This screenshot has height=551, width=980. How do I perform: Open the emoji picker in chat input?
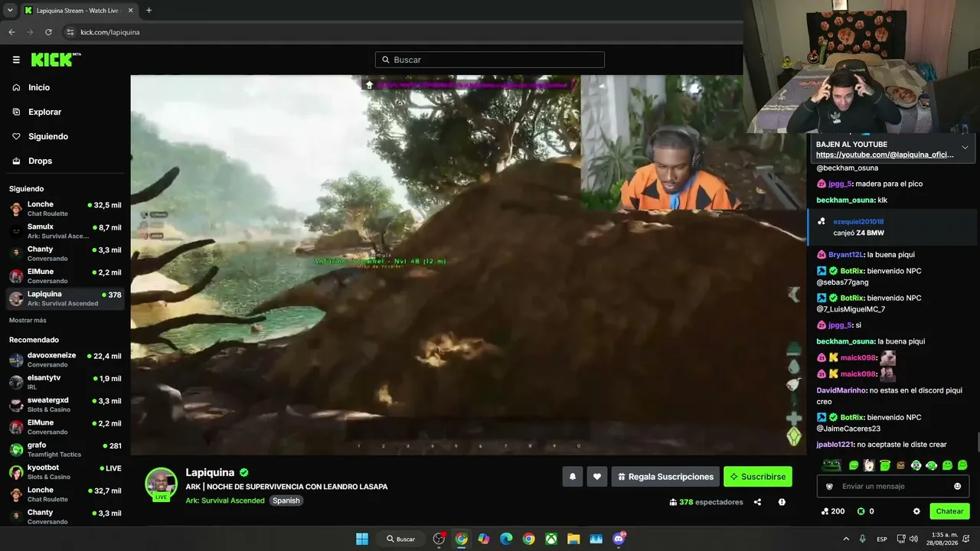(957, 486)
